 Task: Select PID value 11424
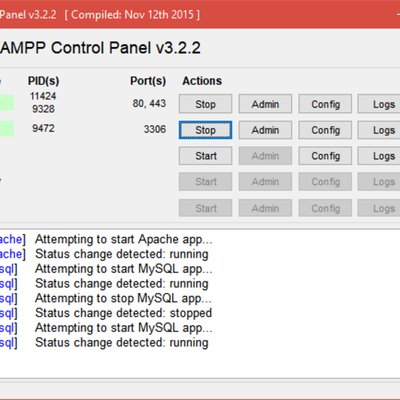tap(43, 96)
